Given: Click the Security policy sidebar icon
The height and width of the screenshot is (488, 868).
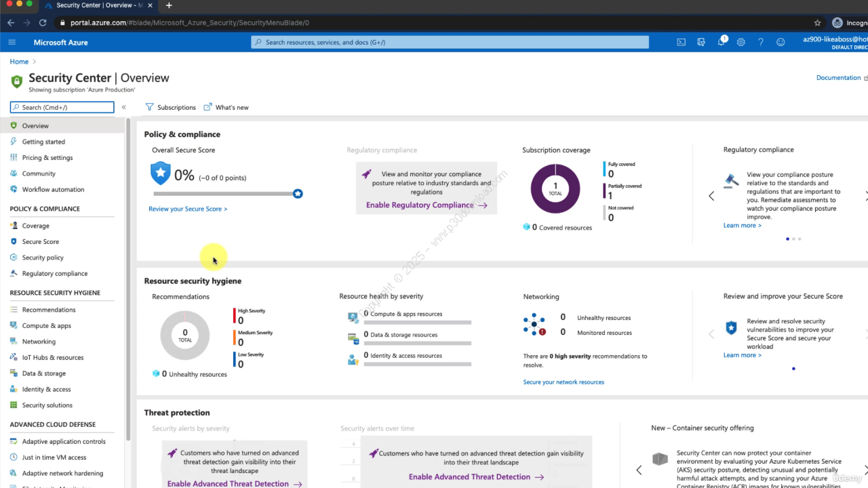Looking at the screenshot, I should tap(14, 258).
